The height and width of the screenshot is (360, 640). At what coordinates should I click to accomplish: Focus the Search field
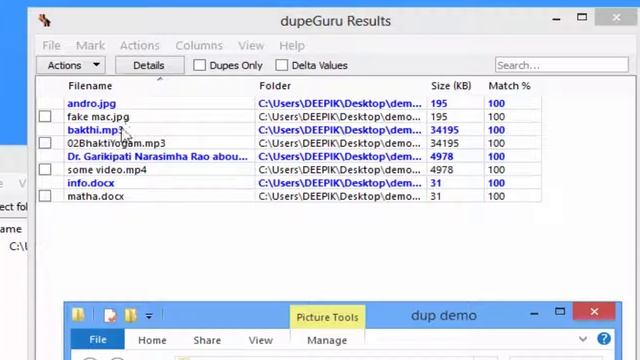[x=562, y=65]
